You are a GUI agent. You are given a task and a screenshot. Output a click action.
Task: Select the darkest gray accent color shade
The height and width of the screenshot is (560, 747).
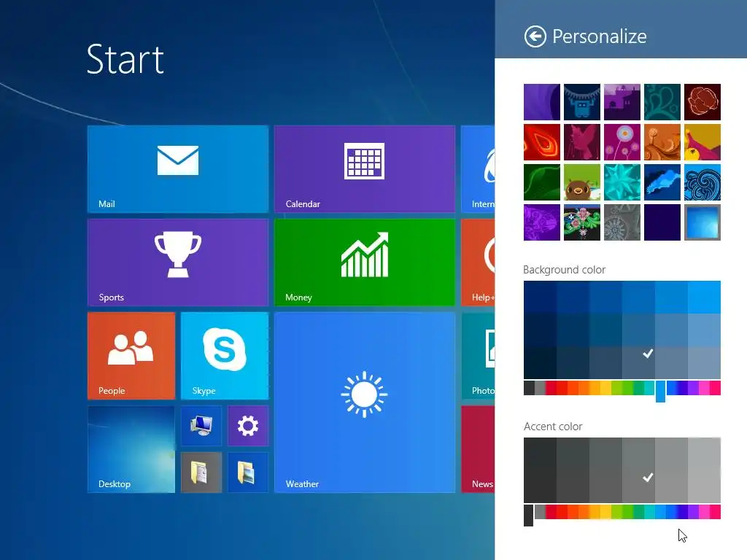coord(540,470)
